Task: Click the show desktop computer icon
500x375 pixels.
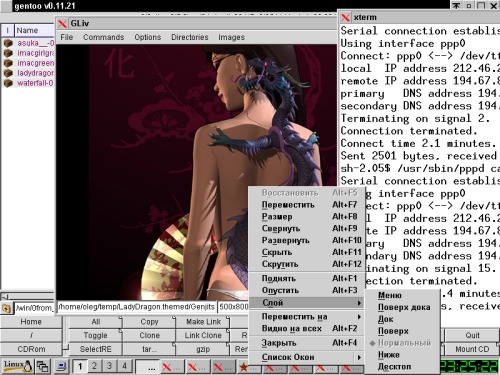Action: pyautogui.click(x=61, y=366)
